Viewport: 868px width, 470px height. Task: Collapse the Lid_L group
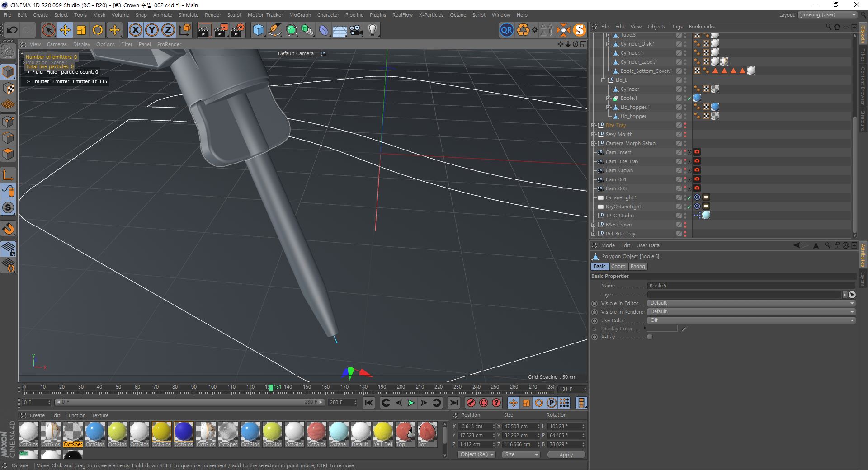603,80
